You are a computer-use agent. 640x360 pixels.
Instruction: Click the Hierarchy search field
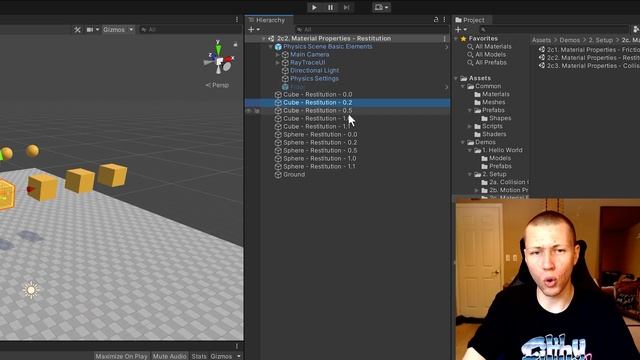pyautogui.click(x=371, y=29)
